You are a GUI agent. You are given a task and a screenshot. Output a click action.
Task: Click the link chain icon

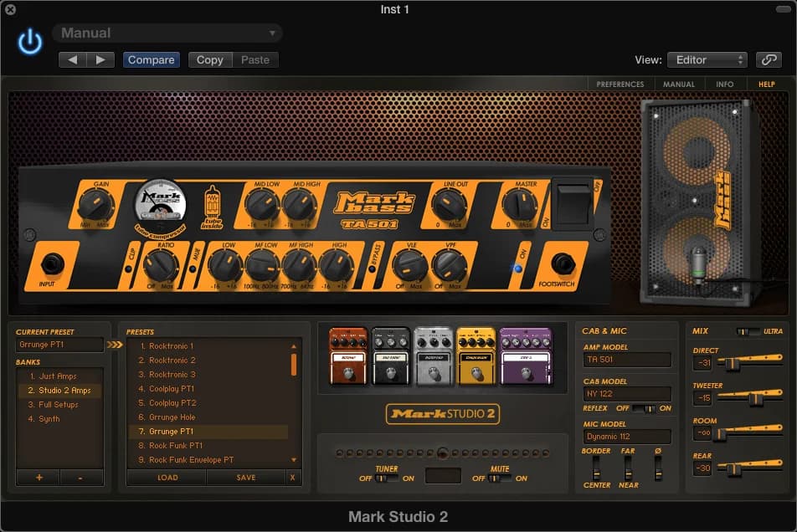767,59
